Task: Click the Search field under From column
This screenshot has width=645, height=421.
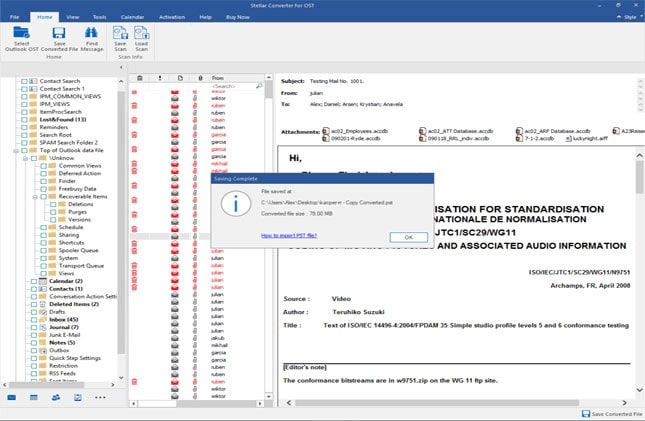Action: [232, 86]
